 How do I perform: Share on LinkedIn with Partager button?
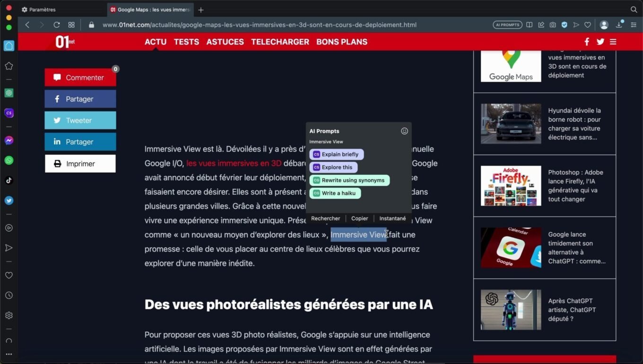click(80, 142)
